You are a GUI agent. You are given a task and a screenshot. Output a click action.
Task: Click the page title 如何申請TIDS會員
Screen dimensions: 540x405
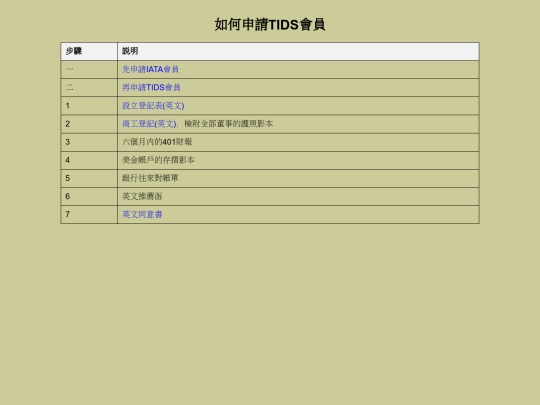tap(270, 24)
